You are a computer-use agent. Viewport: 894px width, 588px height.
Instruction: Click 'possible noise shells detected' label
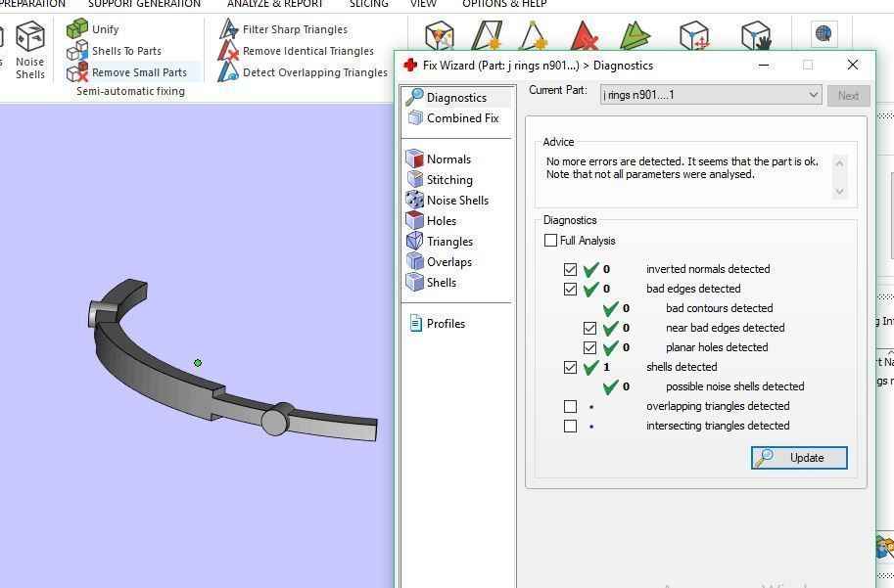(x=735, y=386)
